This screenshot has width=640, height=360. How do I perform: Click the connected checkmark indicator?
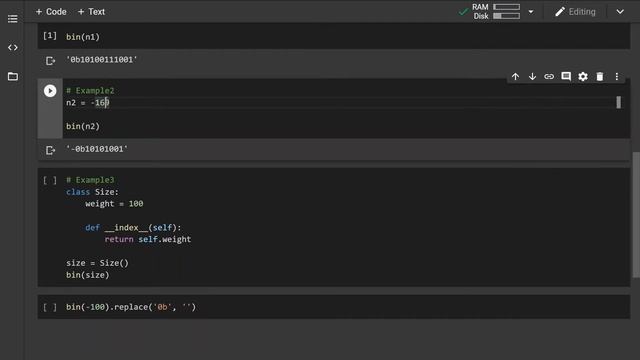[x=463, y=11]
